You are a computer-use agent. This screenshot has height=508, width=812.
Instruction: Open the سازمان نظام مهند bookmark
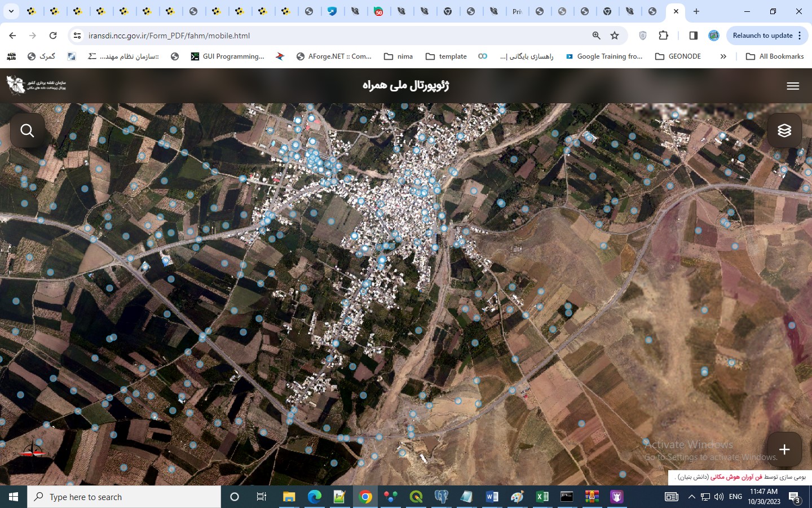tap(123, 56)
